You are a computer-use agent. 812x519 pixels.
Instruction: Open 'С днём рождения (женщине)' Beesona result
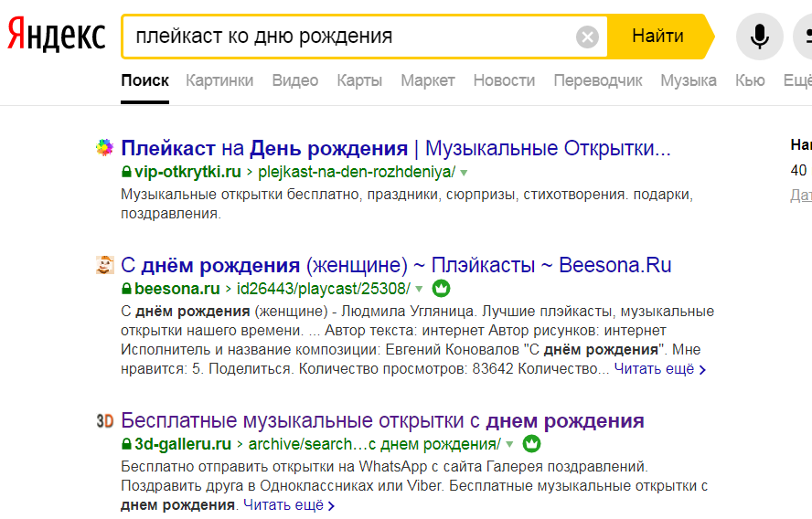coord(396,266)
